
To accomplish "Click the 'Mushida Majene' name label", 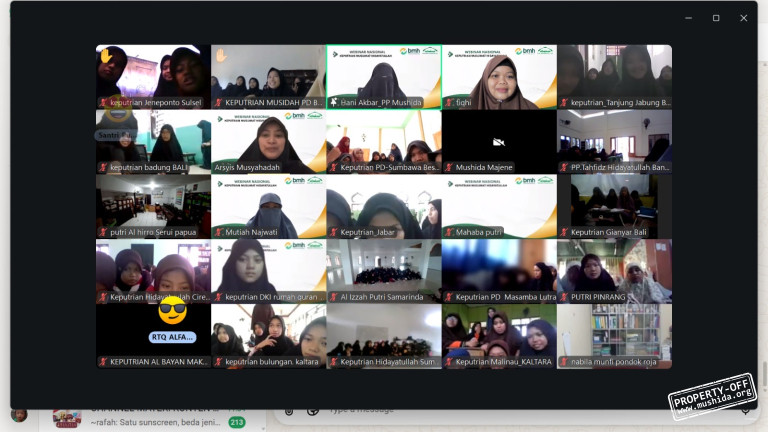I will [x=484, y=168].
